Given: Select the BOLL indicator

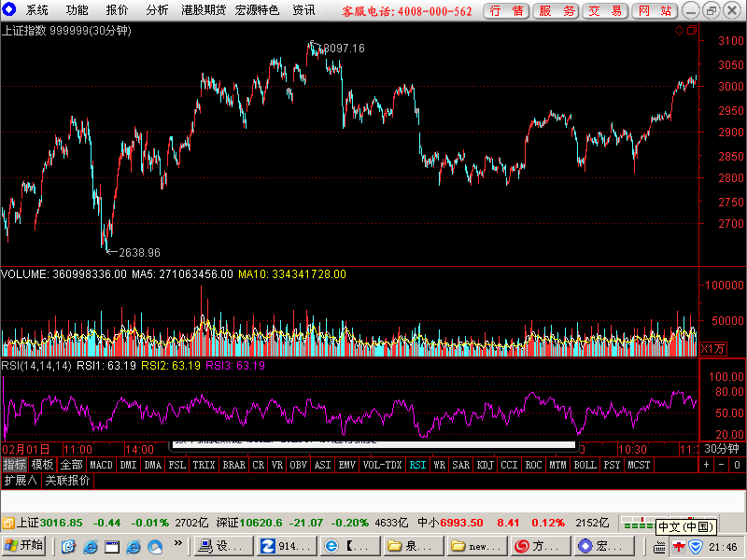Looking at the screenshot, I should (x=585, y=465).
